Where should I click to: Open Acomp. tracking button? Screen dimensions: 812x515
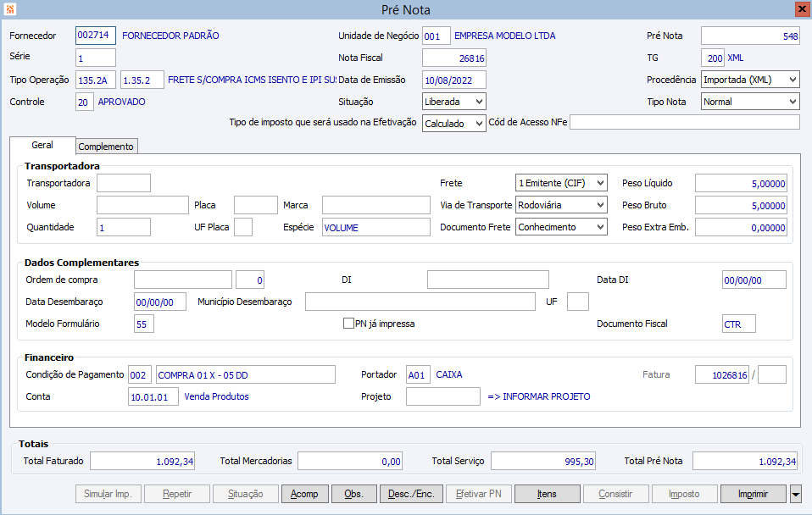[x=304, y=494]
